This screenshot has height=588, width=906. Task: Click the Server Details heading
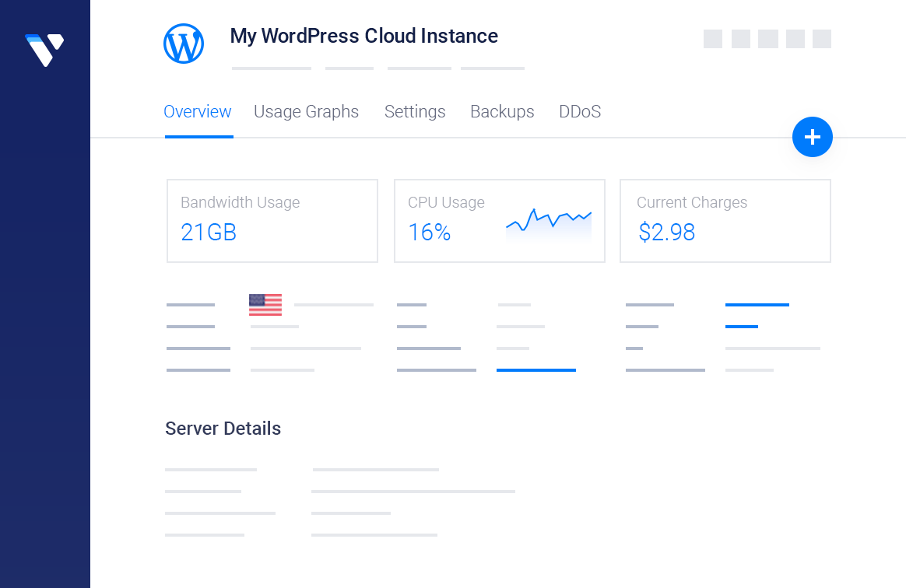223,429
